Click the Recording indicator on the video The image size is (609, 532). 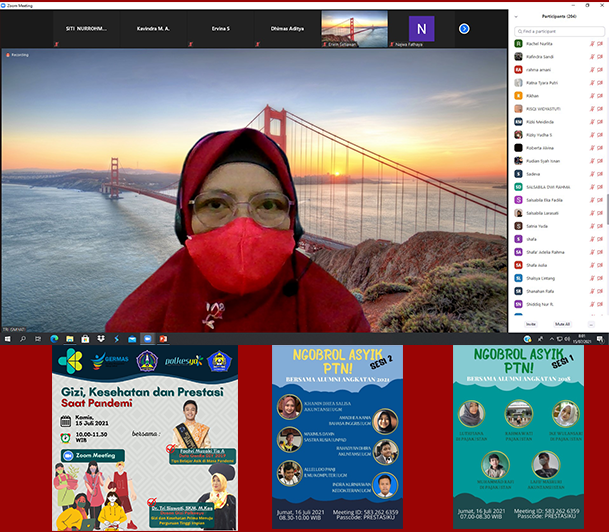coord(16,56)
